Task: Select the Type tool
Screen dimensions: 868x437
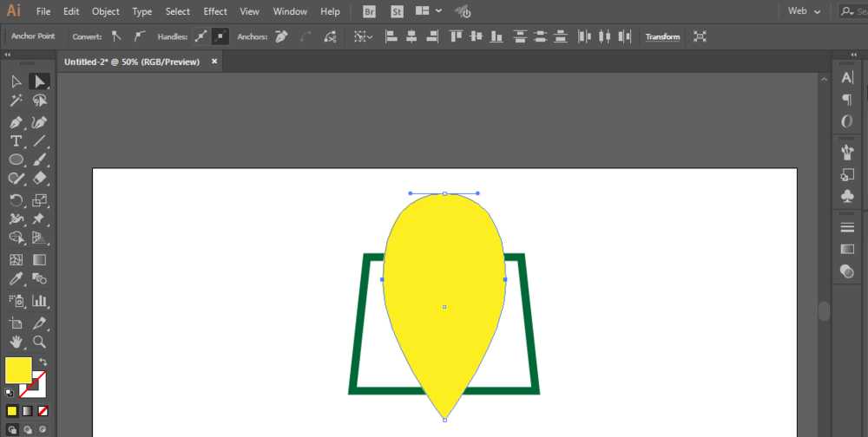Action: 16,141
